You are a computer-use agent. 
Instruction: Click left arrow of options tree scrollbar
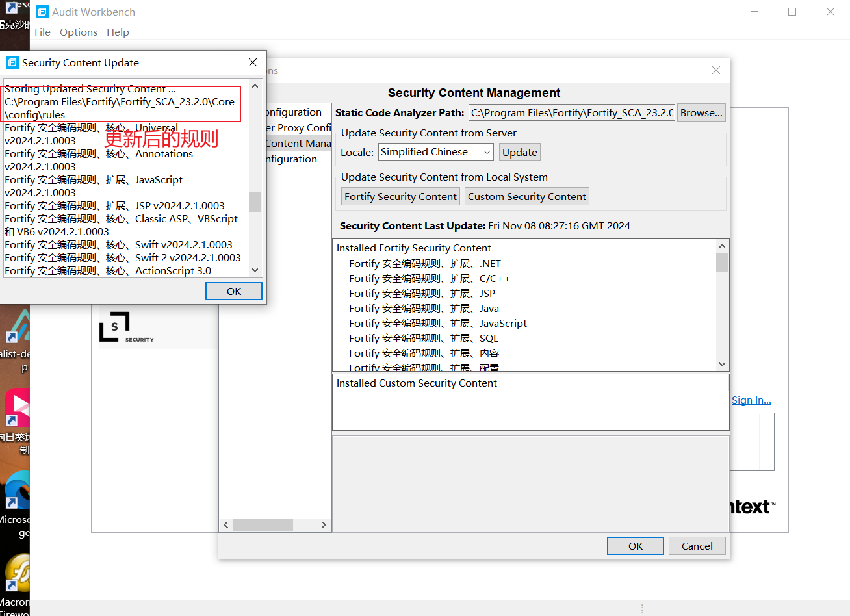(x=226, y=524)
